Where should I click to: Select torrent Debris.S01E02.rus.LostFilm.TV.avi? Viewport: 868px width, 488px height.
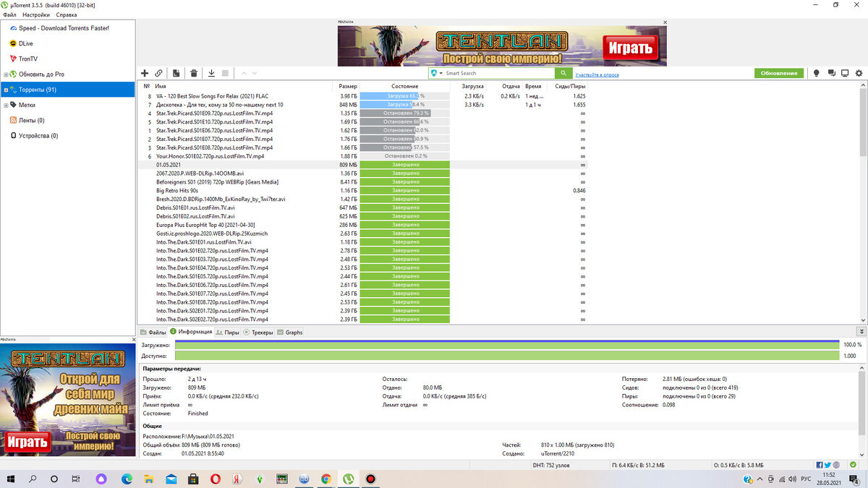(x=195, y=216)
